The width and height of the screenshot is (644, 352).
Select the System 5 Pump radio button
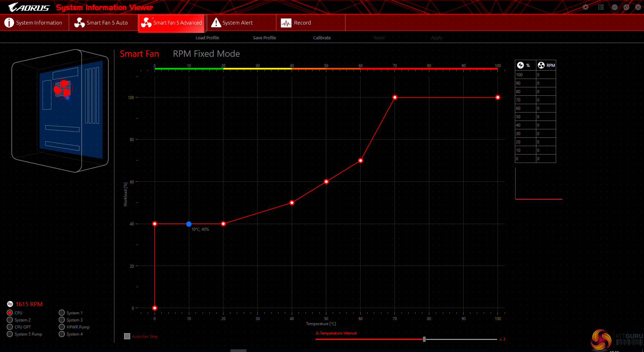tap(10, 334)
